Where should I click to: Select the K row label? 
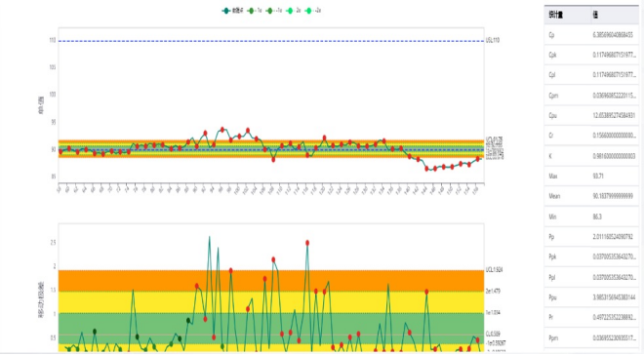click(x=550, y=156)
